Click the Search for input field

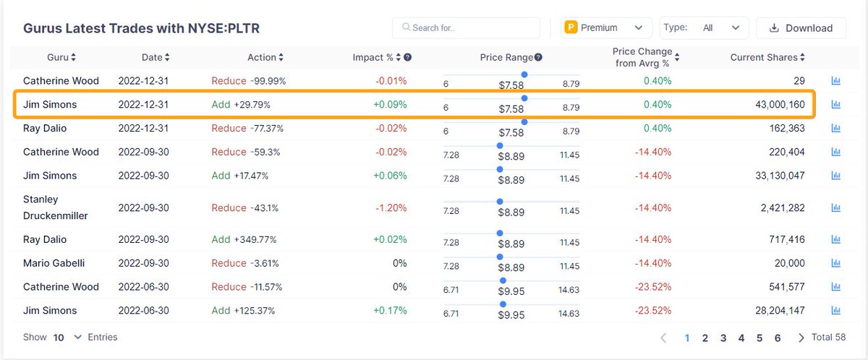466,28
